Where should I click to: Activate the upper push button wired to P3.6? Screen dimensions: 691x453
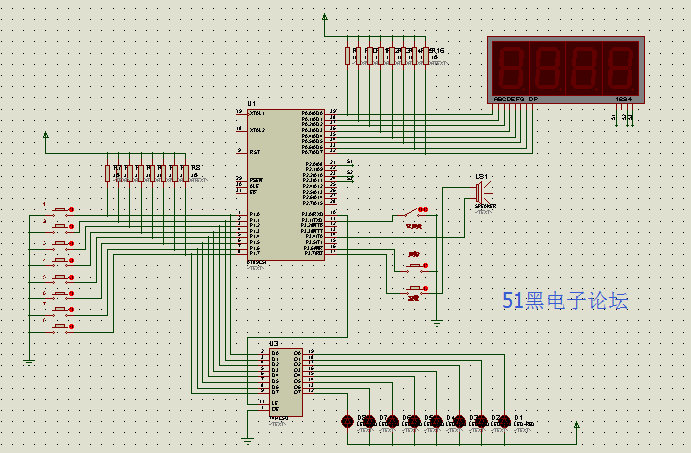416,266
